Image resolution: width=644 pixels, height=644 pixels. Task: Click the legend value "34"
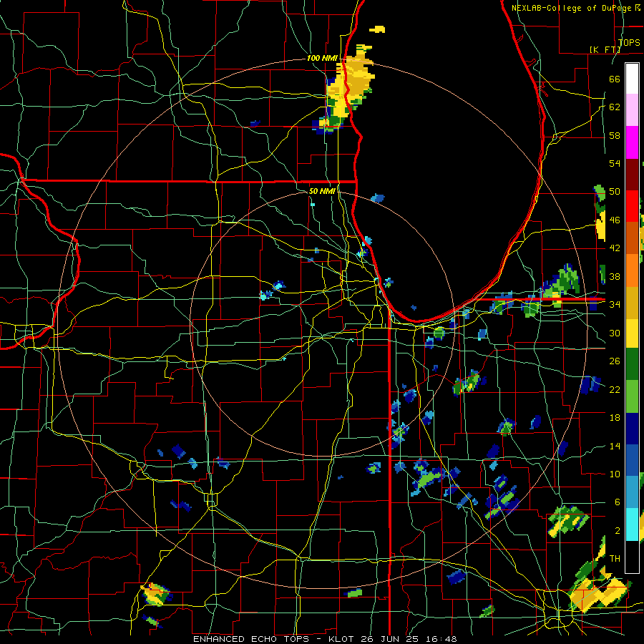[615, 305]
